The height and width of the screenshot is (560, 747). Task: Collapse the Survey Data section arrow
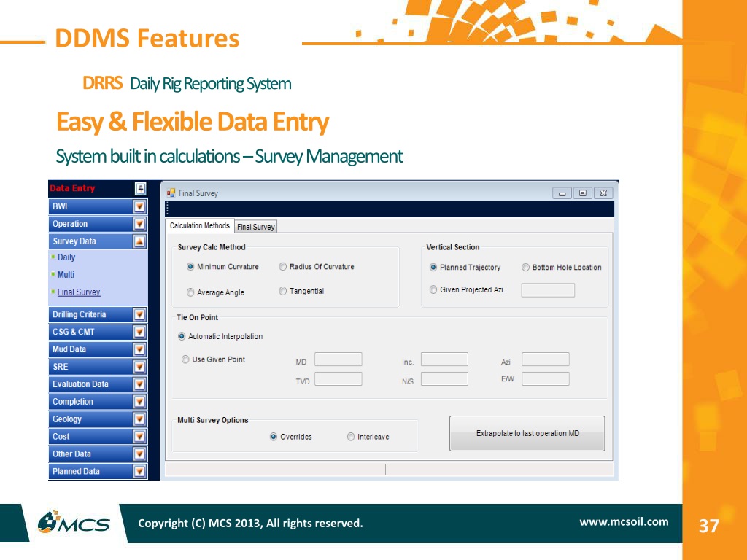tap(139, 241)
